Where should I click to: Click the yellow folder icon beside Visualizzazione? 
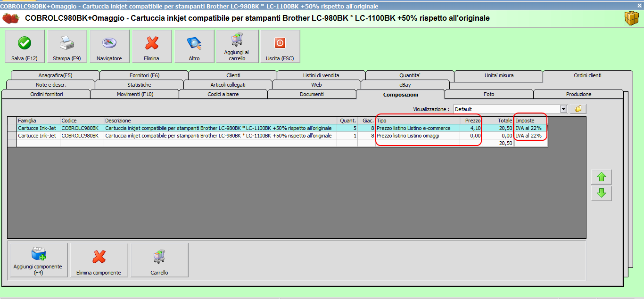point(578,109)
